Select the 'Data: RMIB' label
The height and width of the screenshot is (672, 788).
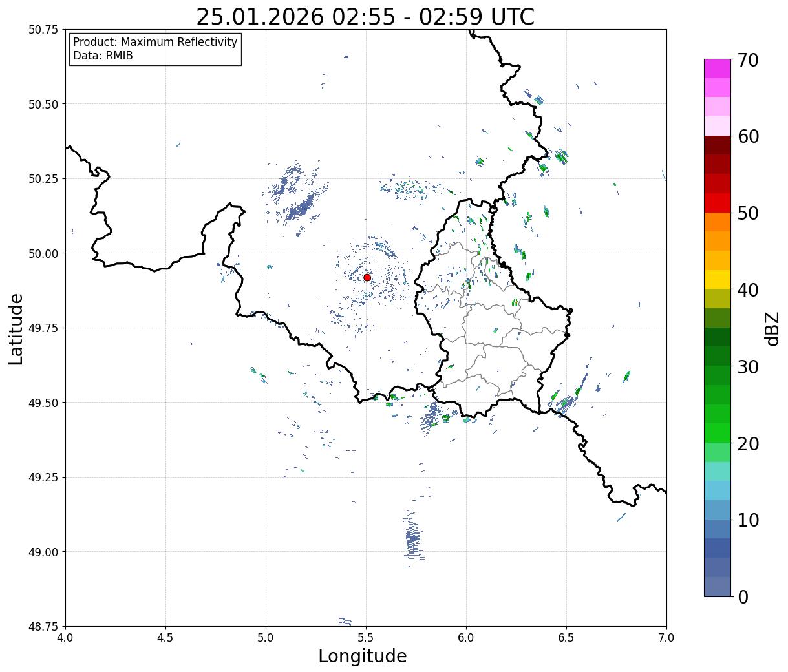click(103, 56)
